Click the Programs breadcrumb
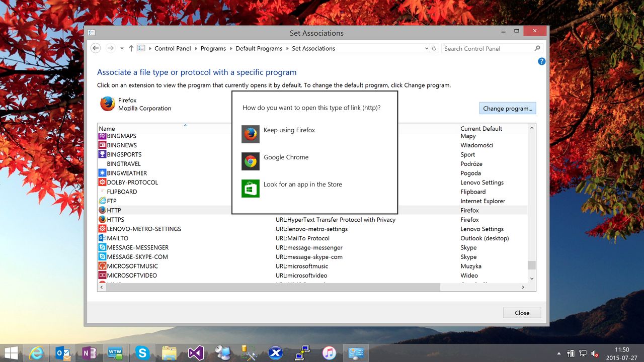644x362 pixels. pyautogui.click(x=213, y=48)
